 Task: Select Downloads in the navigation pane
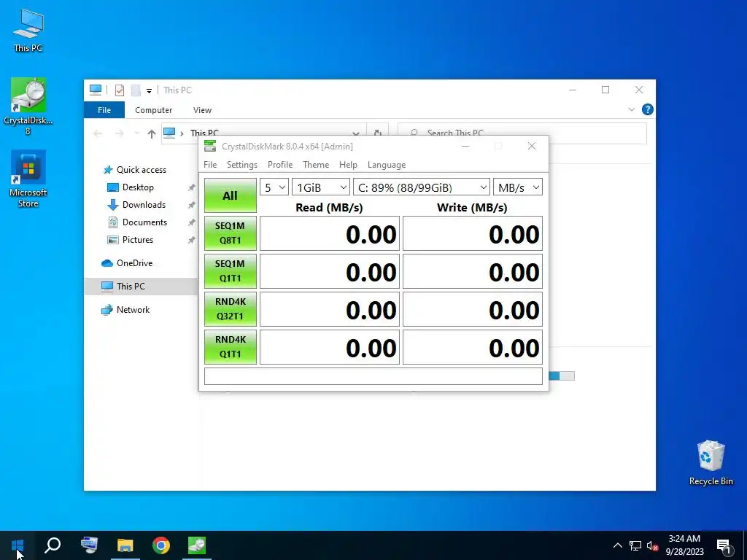144,205
